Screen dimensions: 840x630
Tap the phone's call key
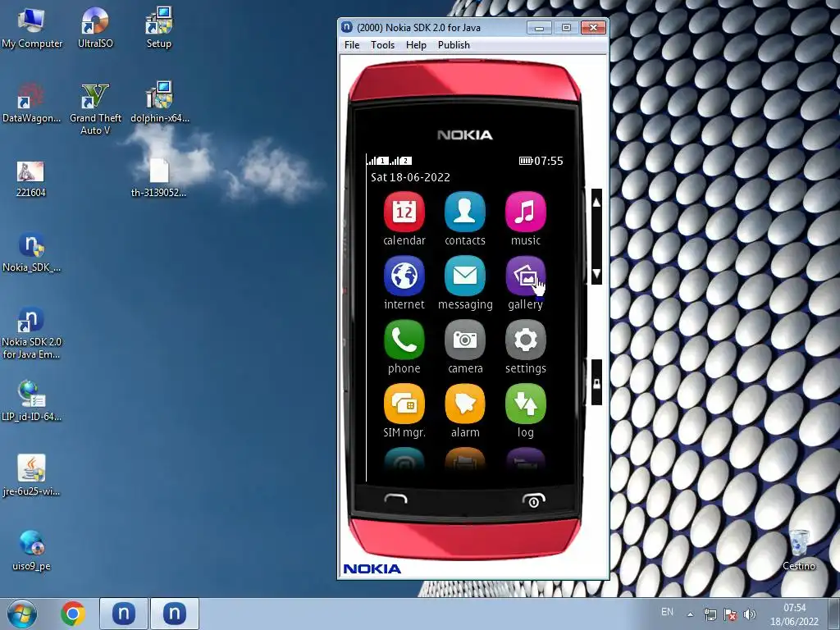pos(396,500)
